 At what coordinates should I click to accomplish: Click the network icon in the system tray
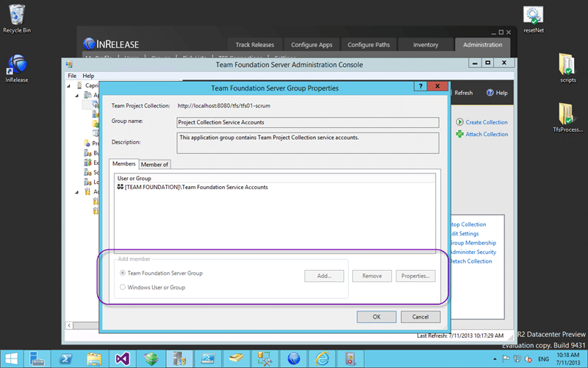click(517, 359)
